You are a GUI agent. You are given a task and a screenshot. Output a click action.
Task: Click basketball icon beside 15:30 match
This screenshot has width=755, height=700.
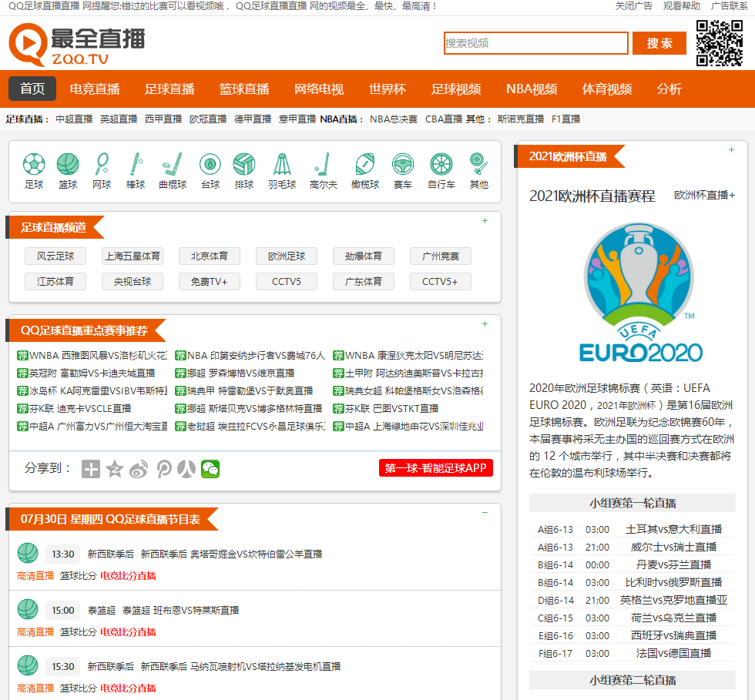tap(28, 665)
